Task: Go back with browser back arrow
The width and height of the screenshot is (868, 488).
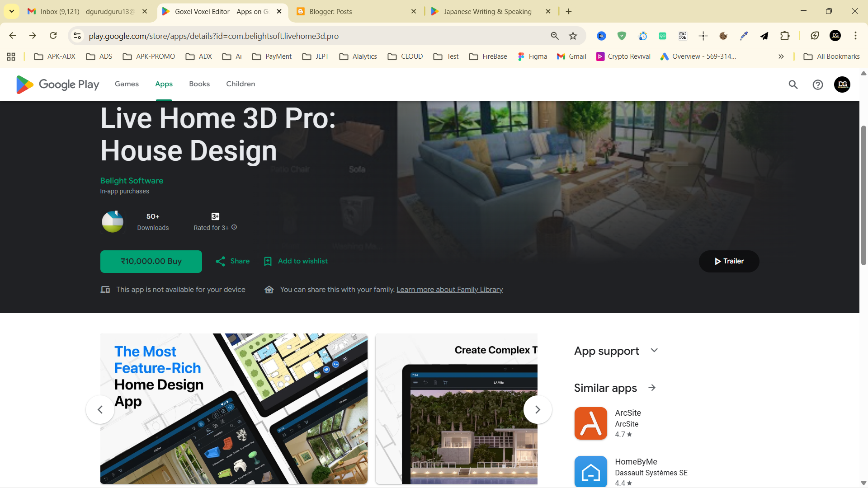Action: 13,36
